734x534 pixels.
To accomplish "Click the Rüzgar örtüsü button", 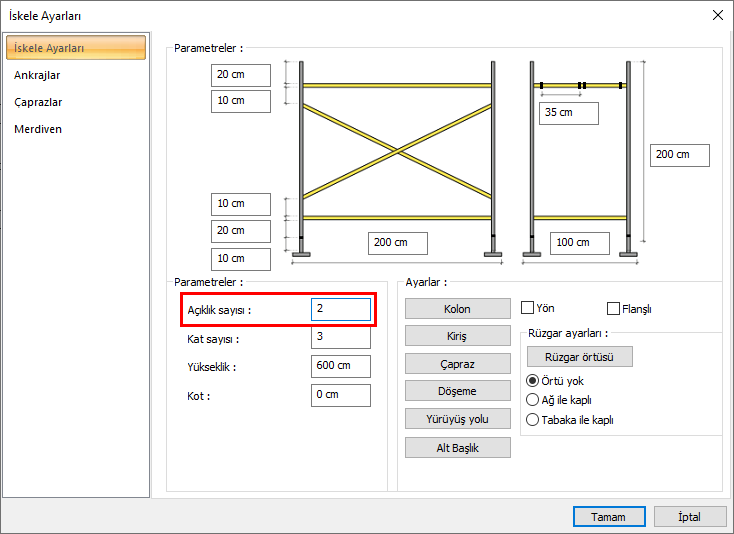I will coord(579,357).
